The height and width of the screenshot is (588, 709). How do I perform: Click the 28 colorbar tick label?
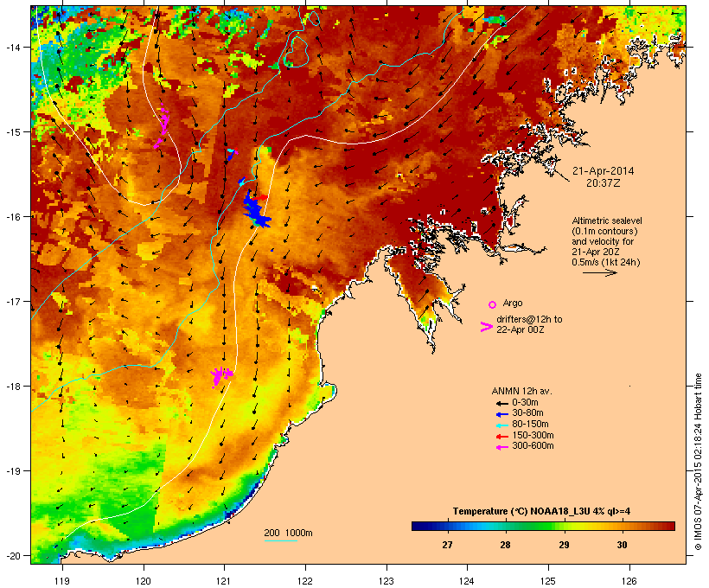[x=506, y=545]
